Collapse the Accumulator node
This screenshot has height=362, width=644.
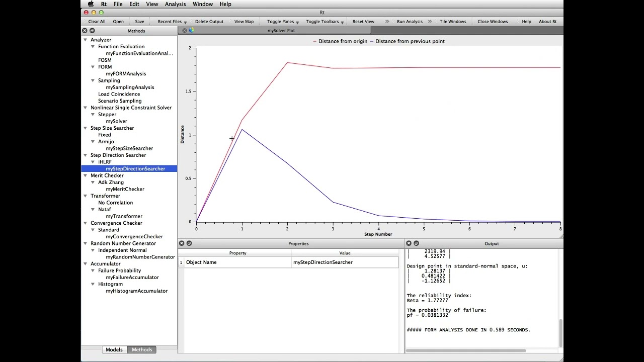coord(86,264)
